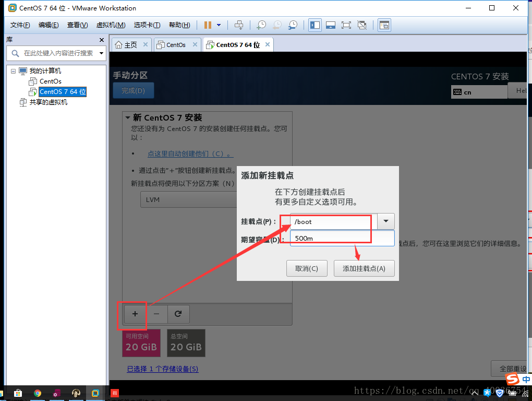The image size is (532, 401).
Task: Click the 取消(C) button
Action: point(307,268)
